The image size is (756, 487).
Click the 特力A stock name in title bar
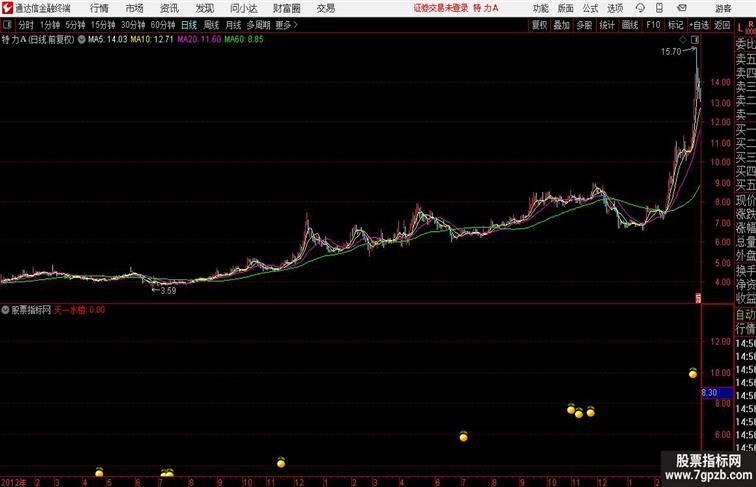tap(486, 8)
